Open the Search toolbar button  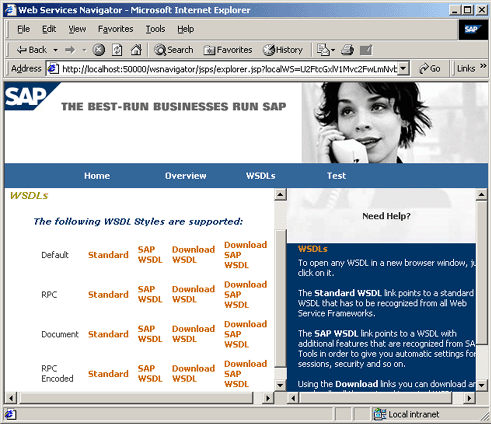point(174,50)
